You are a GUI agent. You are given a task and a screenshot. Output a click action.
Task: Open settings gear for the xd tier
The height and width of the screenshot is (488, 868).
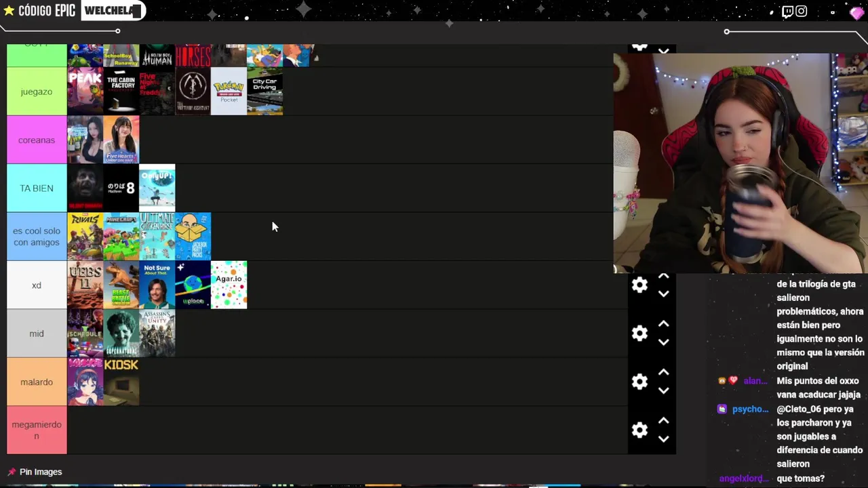639,285
